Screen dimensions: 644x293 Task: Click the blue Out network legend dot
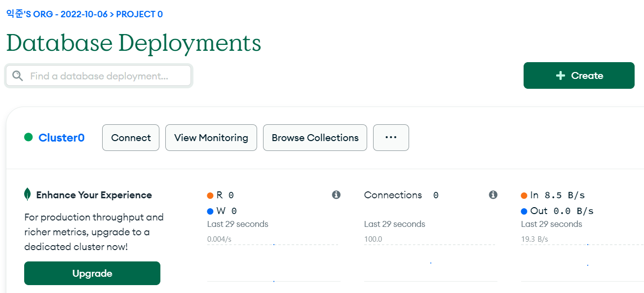coord(524,211)
